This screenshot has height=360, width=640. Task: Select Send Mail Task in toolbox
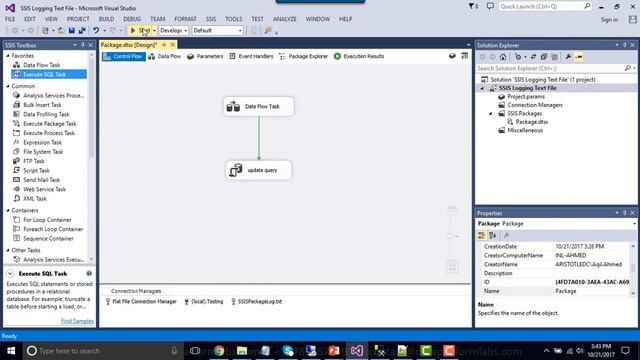(x=41, y=180)
